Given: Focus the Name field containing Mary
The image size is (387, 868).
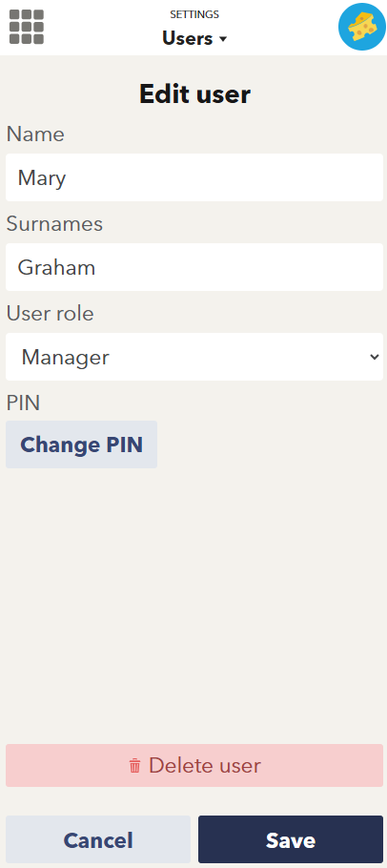Looking at the screenshot, I should click(194, 177).
